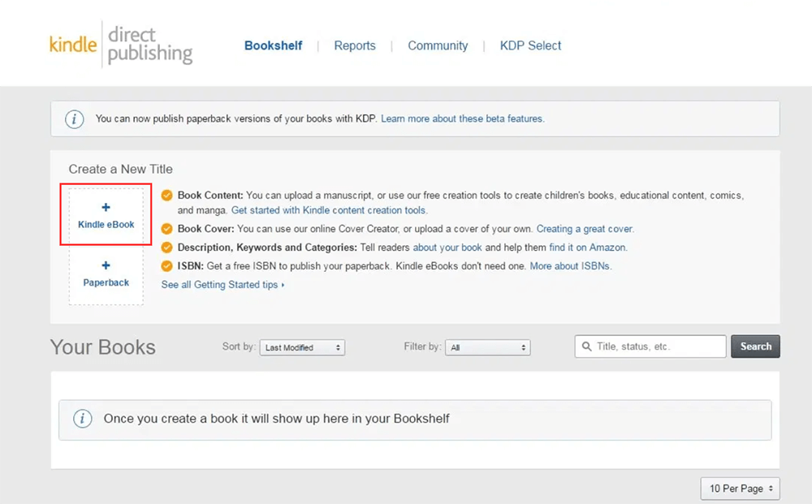Click the plus icon for Paperback
This screenshot has width=812, height=504.
(106, 266)
